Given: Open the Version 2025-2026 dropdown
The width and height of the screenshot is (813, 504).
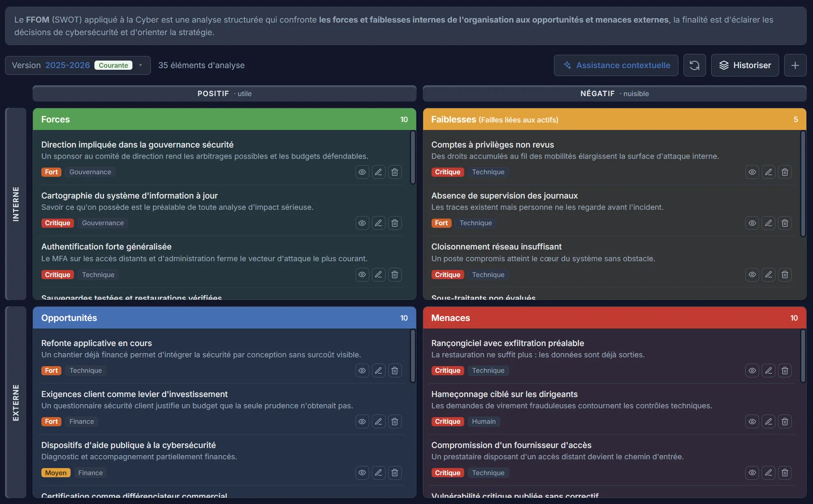Looking at the screenshot, I should 78,65.
